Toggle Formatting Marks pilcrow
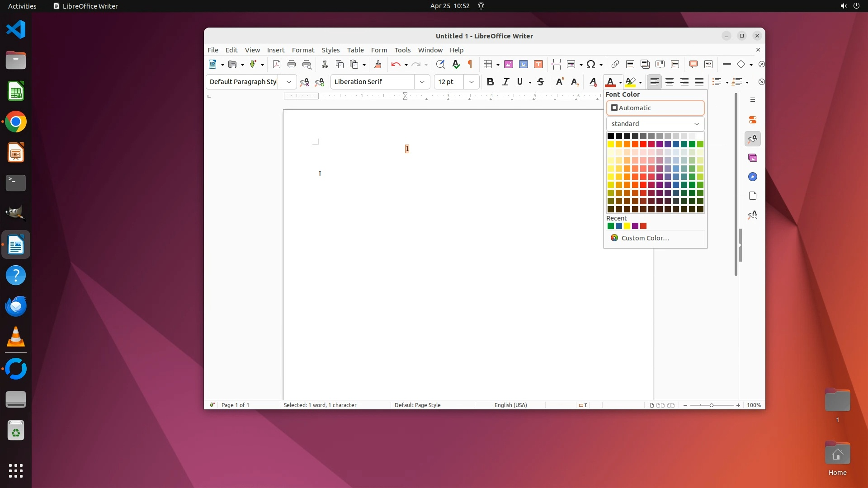 point(470,64)
